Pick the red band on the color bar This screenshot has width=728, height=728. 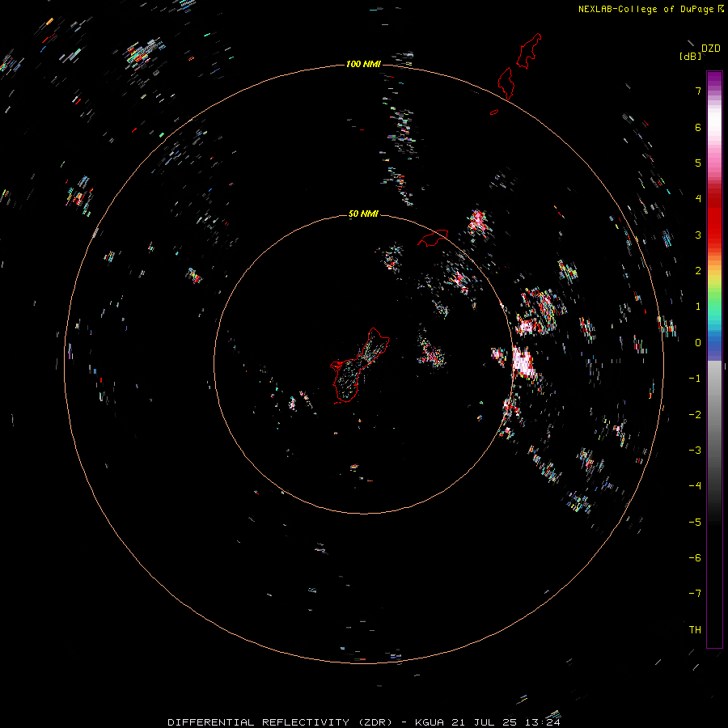tap(714, 218)
